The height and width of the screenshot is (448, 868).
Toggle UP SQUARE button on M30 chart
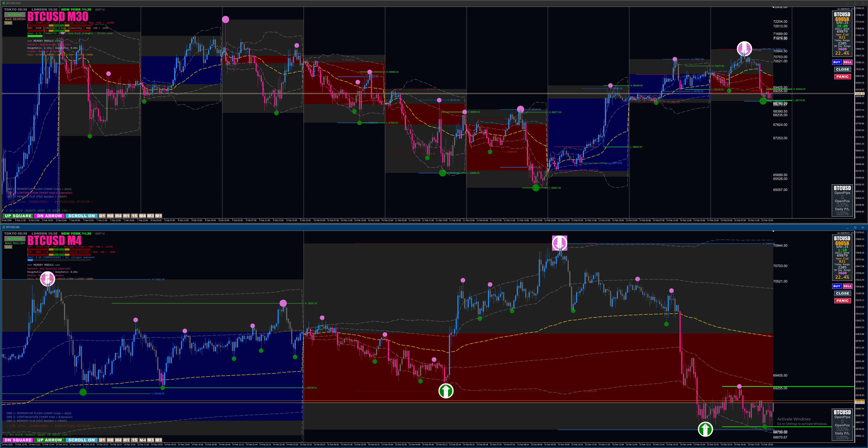(18, 216)
